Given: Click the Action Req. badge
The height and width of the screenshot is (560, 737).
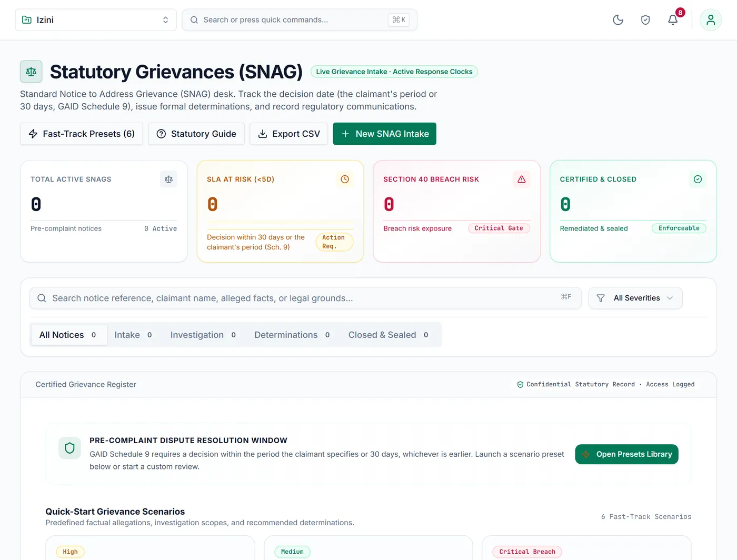Looking at the screenshot, I should (334, 242).
